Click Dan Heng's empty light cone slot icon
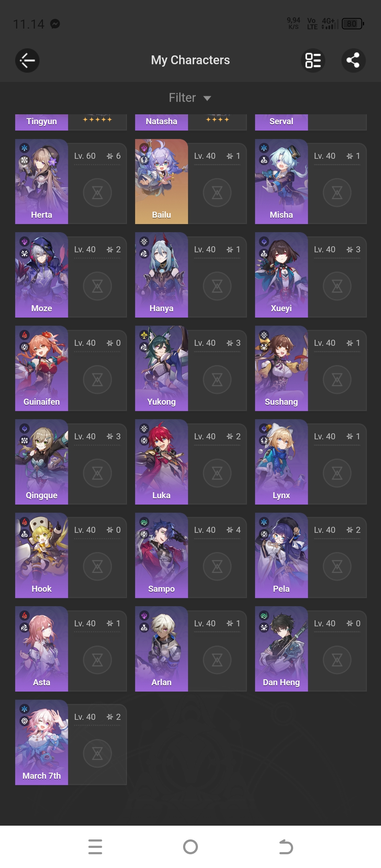Image resolution: width=381 pixels, height=868 pixels. (337, 660)
